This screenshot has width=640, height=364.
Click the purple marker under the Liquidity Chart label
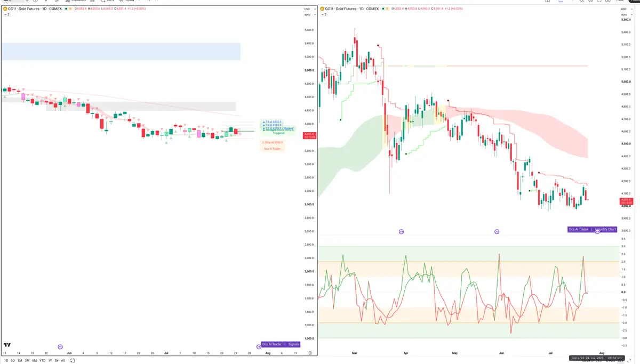tap(598, 231)
